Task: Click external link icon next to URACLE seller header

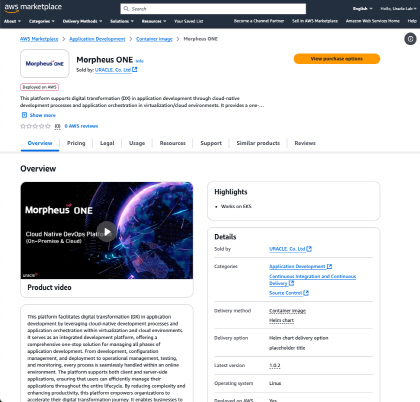Action: (x=135, y=70)
